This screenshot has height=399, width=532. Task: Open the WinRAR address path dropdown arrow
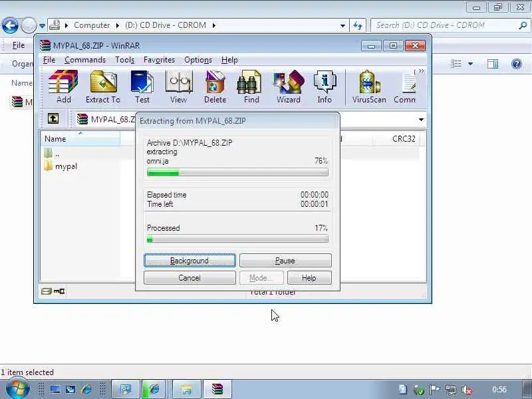(x=421, y=120)
